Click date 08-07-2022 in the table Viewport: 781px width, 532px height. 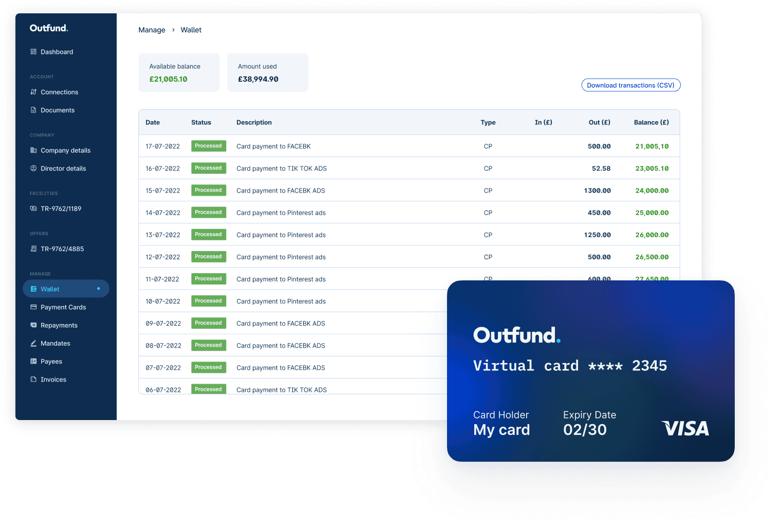pos(163,346)
